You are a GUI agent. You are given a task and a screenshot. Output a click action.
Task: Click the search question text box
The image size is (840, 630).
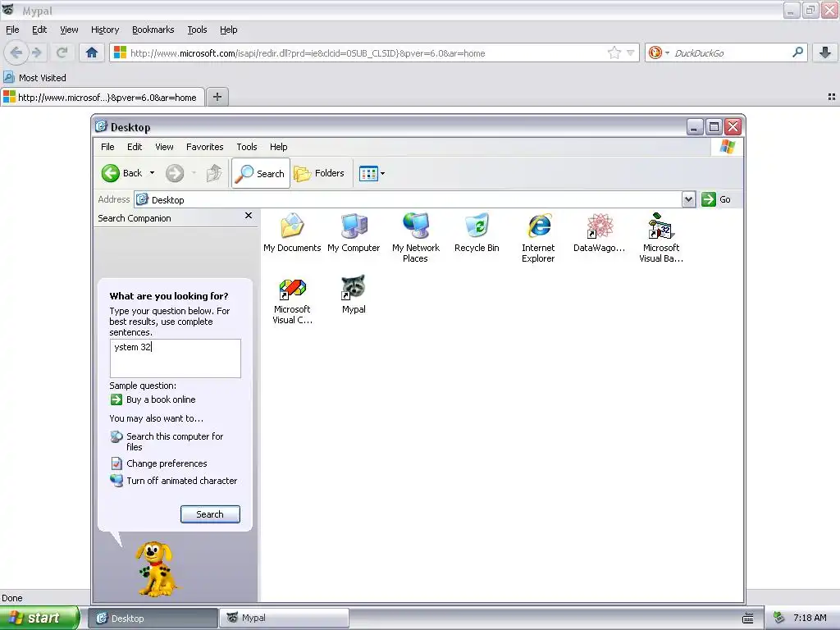(x=176, y=358)
